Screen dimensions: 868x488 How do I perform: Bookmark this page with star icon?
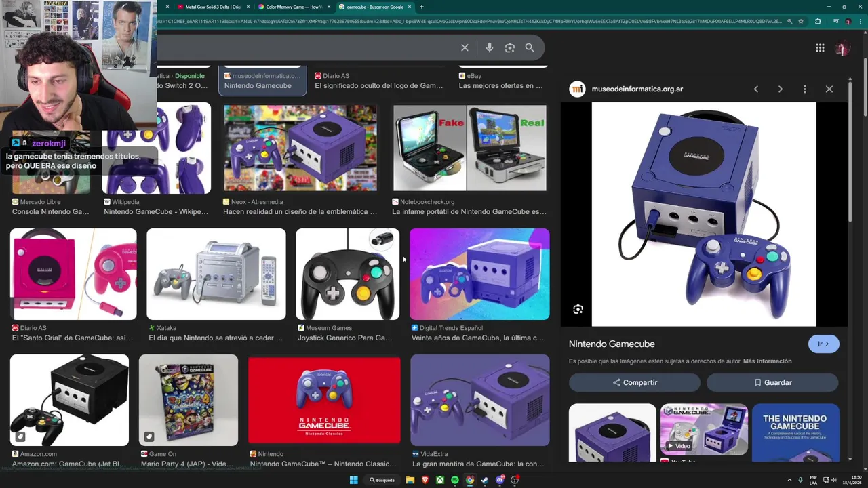click(801, 22)
